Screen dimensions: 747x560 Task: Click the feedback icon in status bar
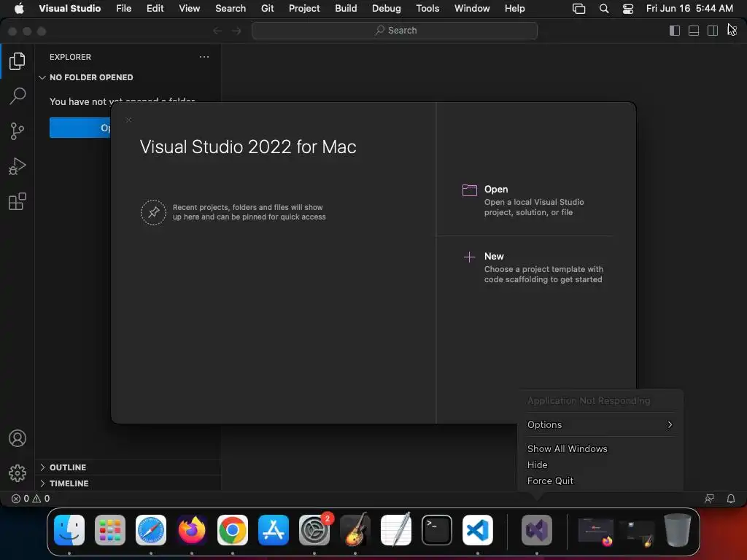tap(709, 499)
